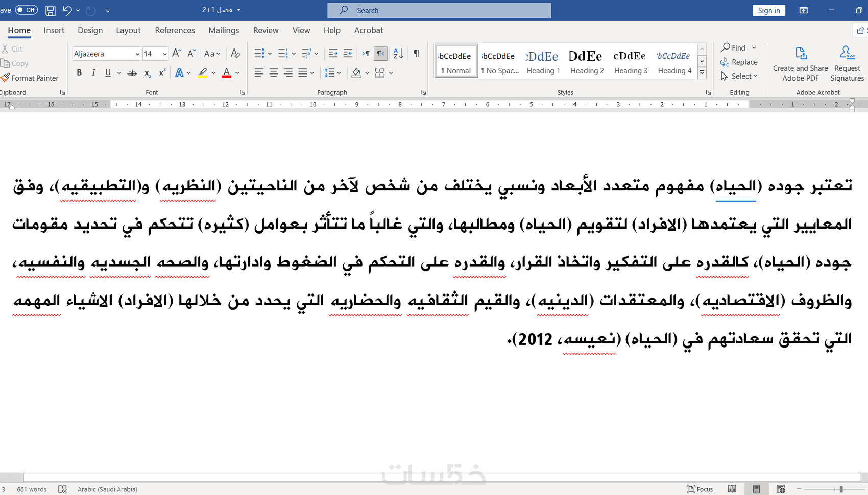Open line and paragraph spacing dropdown
The image size is (868, 495).
coord(333,73)
